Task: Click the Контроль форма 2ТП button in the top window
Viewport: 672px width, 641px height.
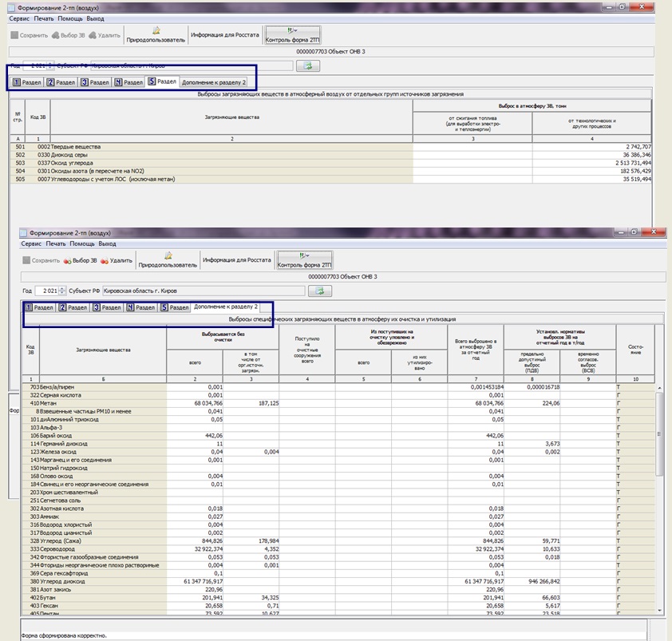Action: 291,35
